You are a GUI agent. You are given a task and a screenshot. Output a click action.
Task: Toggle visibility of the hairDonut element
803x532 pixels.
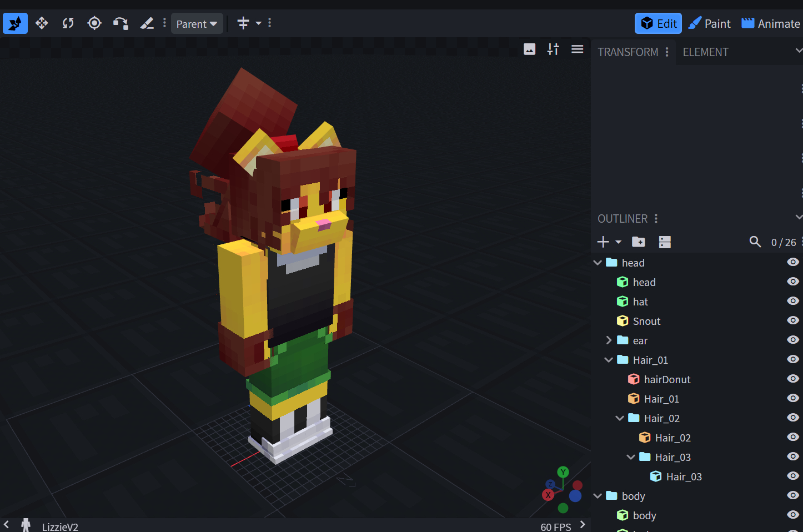793,379
